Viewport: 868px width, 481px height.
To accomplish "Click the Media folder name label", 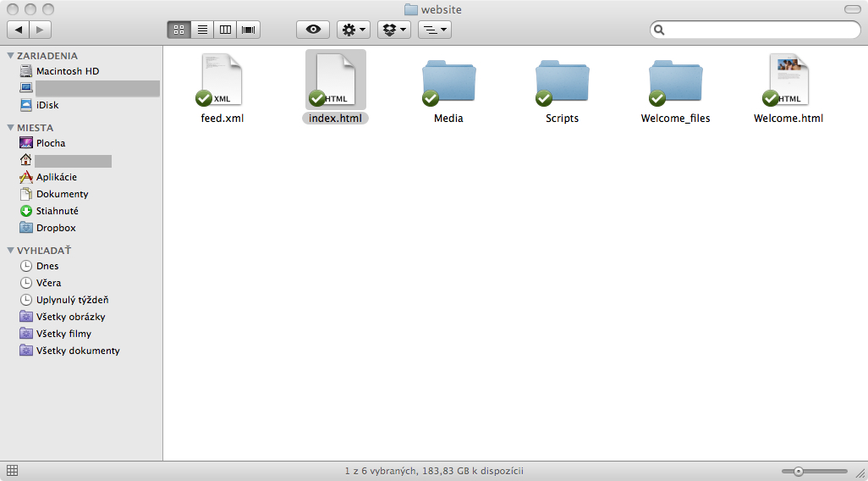I will point(448,118).
